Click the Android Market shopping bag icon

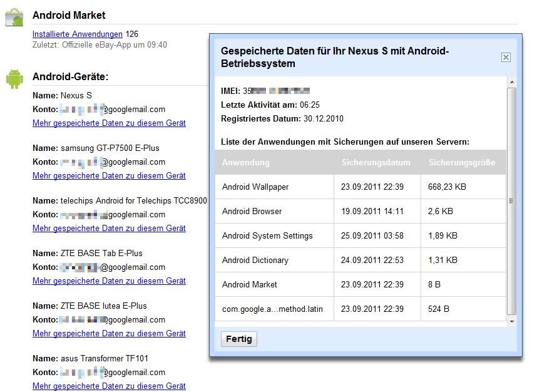14,18
